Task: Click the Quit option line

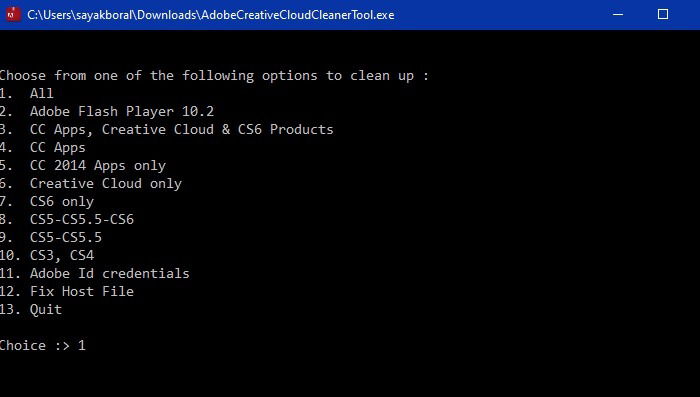Action: 31,309
